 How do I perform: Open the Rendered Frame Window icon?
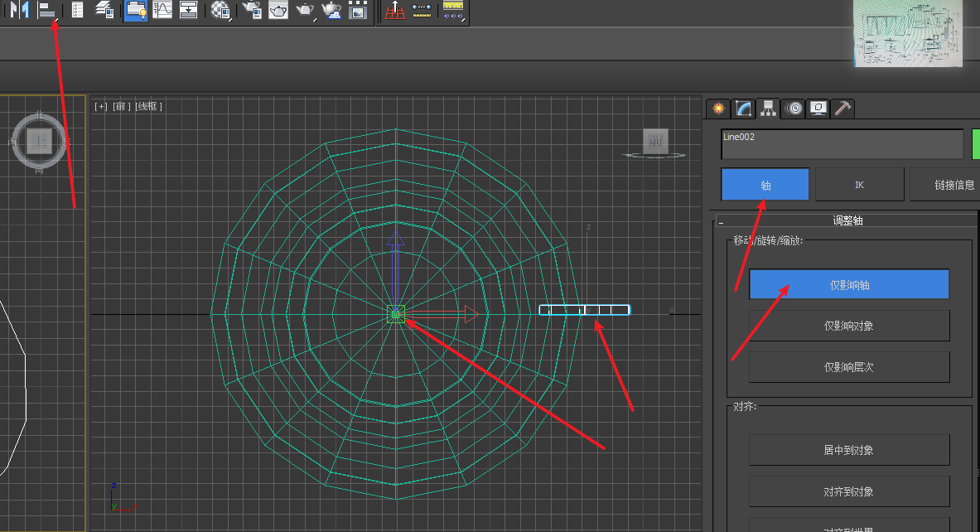[x=278, y=10]
